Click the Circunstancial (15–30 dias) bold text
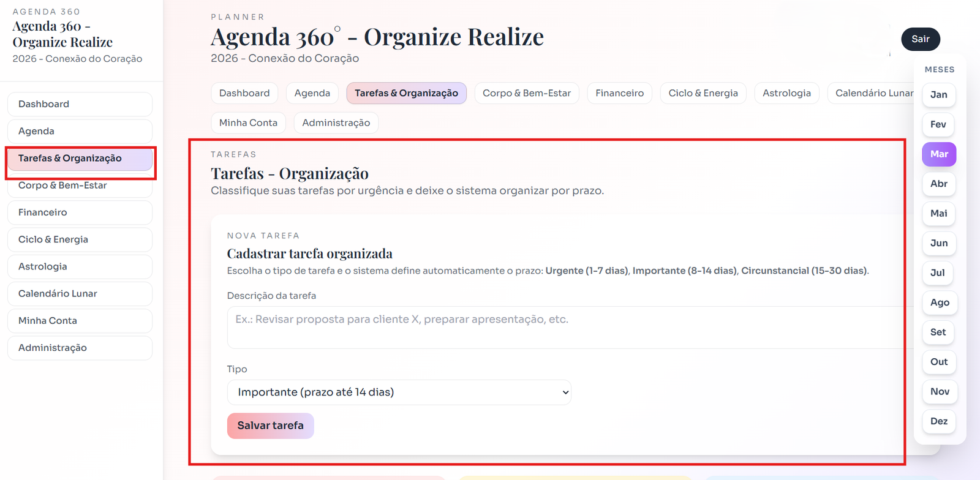The height and width of the screenshot is (480, 980). [804, 271]
